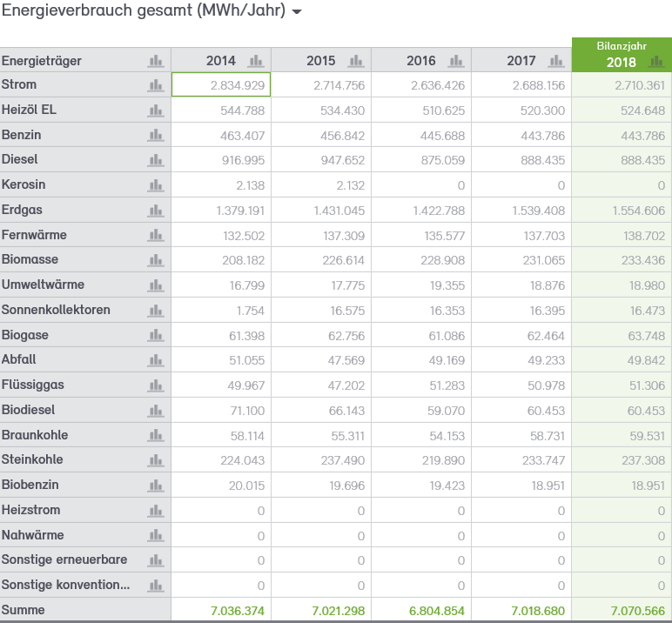Click the Bilanzjahr label above 2018

[622, 46]
